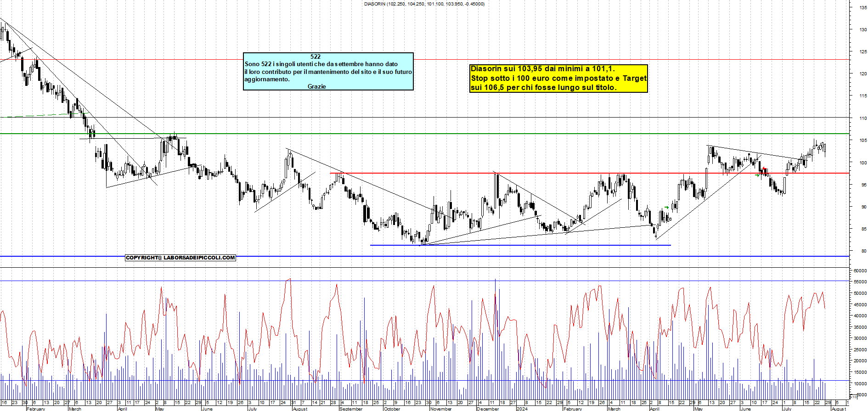Viewport: 868px width, 411px height.
Task: Click 'sui 106,5 per chi fosse lungo' line
Action: click(x=544, y=88)
